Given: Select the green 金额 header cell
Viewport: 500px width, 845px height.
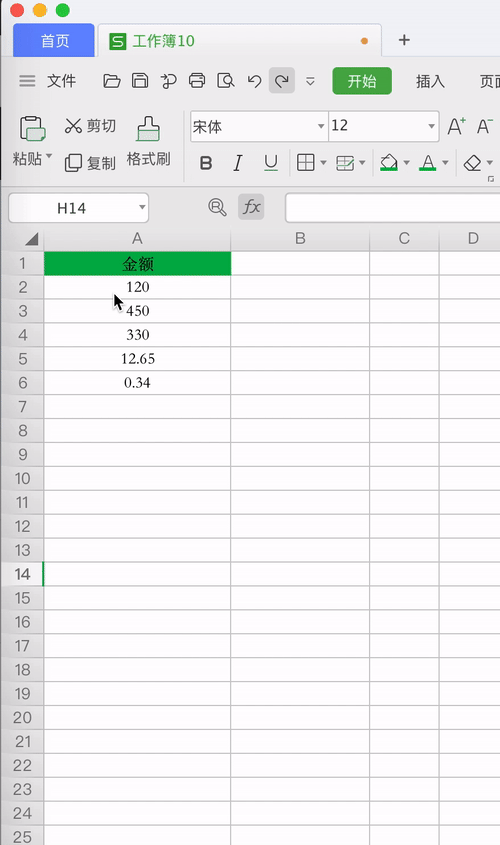Looking at the screenshot, I should [137, 264].
